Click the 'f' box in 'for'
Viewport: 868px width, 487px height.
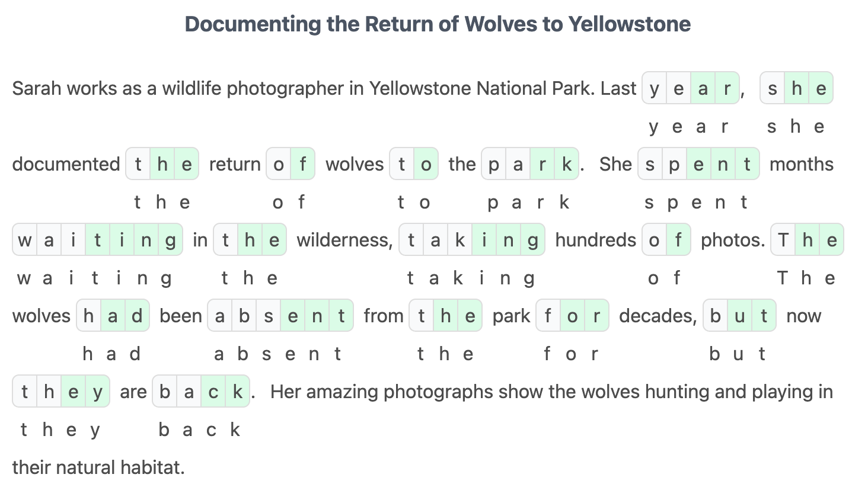click(548, 316)
